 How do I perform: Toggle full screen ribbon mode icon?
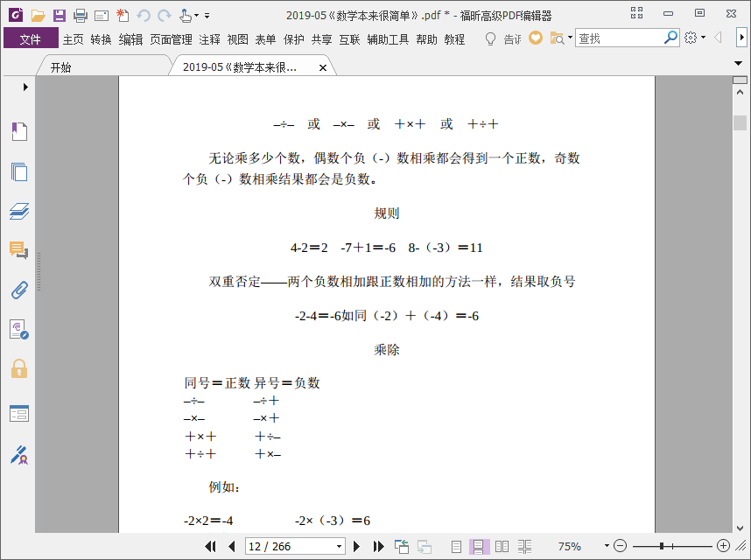click(636, 13)
